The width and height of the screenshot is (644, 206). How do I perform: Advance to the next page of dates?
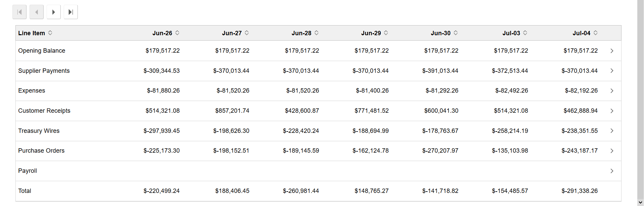53,12
